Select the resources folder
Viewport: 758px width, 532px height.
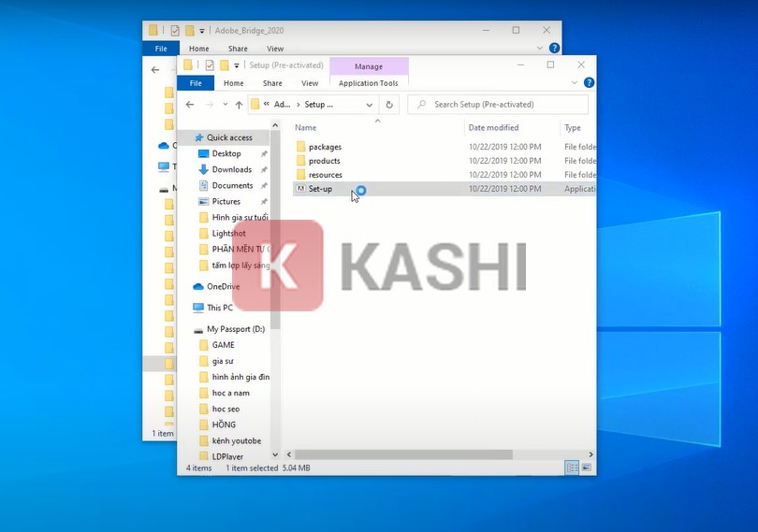click(325, 175)
